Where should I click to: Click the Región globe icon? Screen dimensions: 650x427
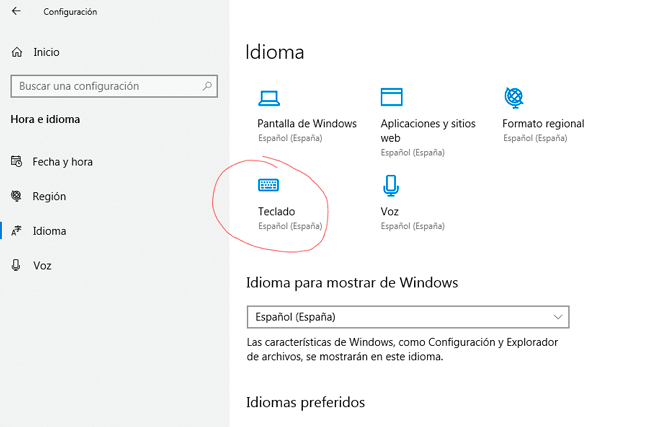point(16,196)
